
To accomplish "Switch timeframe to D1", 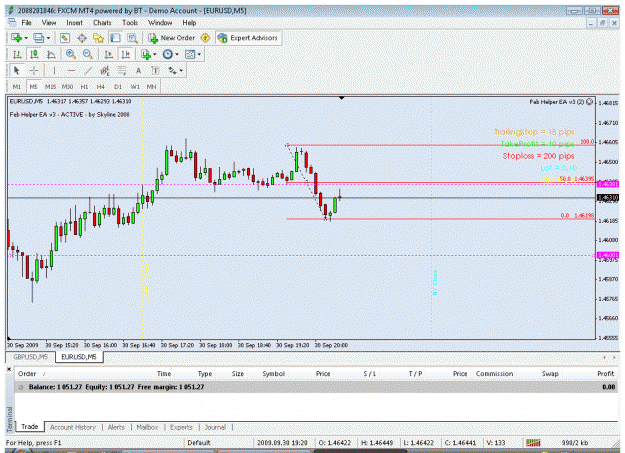I will pos(118,87).
